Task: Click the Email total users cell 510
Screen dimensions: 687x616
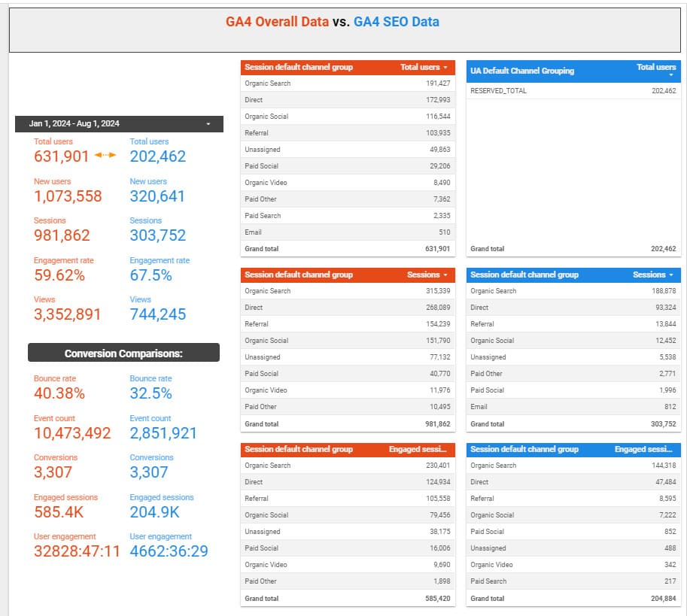Action: click(445, 232)
